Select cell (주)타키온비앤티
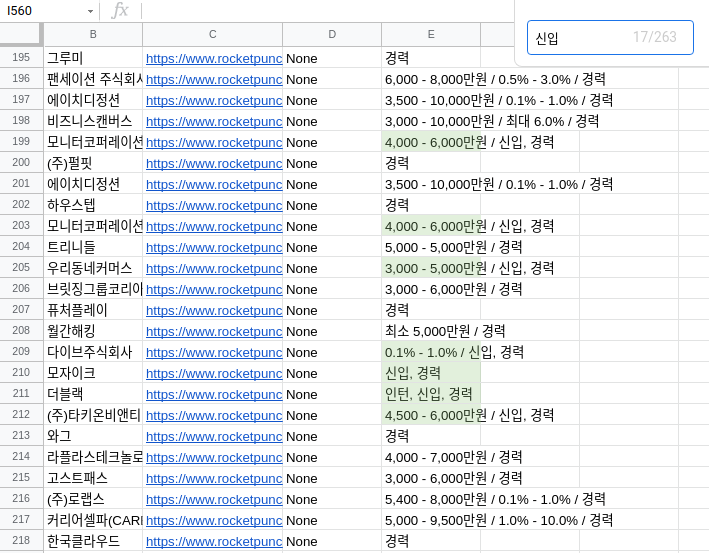 point(93,415)
